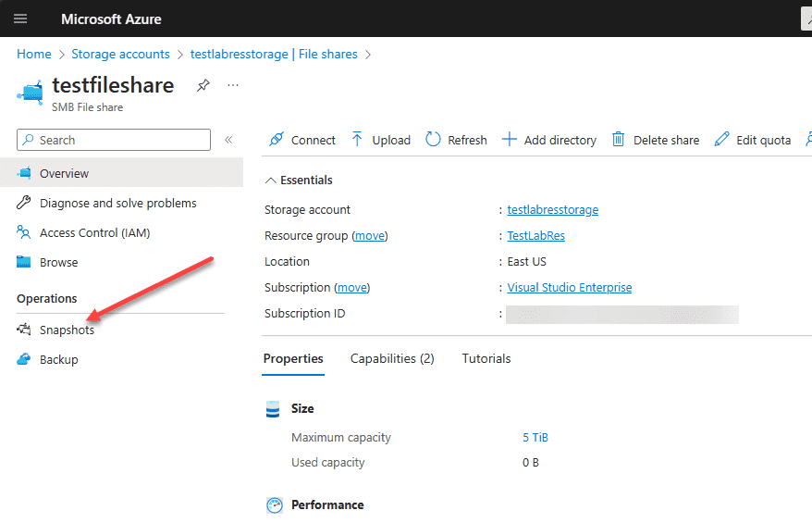
Task: Click the Add directory label
Action: click(560, 140)
